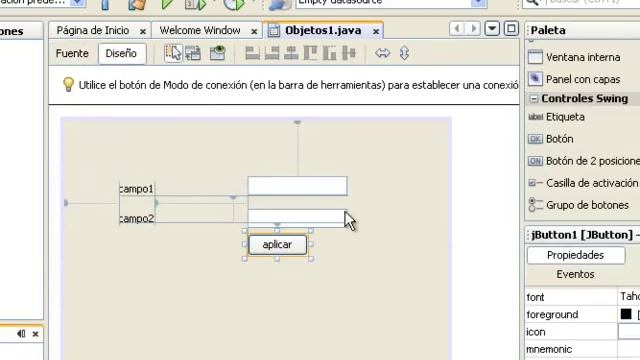Align components to top in row

pyautogui.click(x=310, y=53)
